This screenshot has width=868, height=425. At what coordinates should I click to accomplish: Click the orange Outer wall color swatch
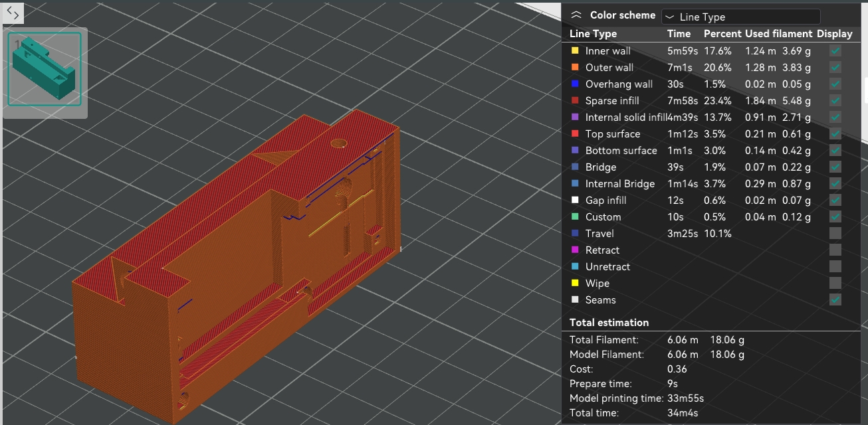(x=575, y=67)
